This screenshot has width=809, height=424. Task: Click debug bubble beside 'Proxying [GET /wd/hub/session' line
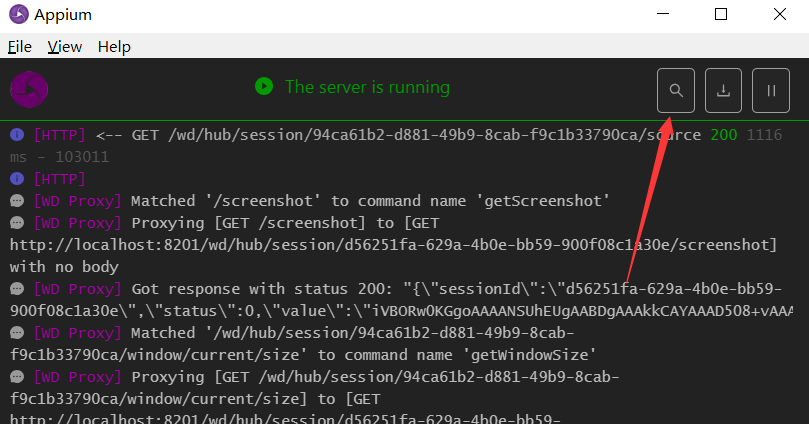click(17, 377)
